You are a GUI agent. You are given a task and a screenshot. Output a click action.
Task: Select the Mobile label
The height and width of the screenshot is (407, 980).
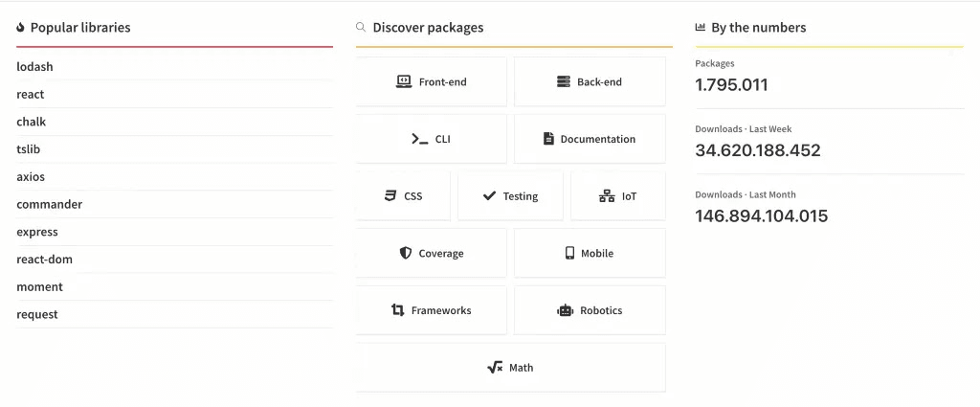(597, 253)
